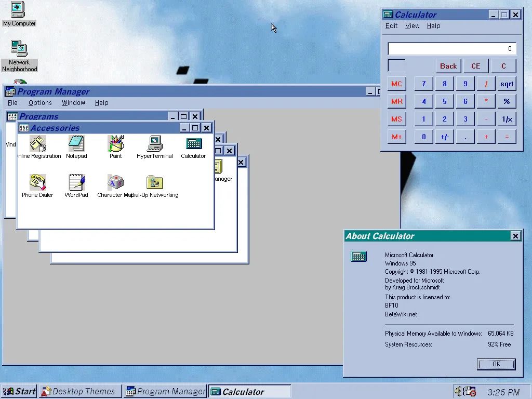Image resolution: width=532 pixels, height=399 pixels.
Task: Switch to Desktop Themes taskbar button
Action: [80, 392]
